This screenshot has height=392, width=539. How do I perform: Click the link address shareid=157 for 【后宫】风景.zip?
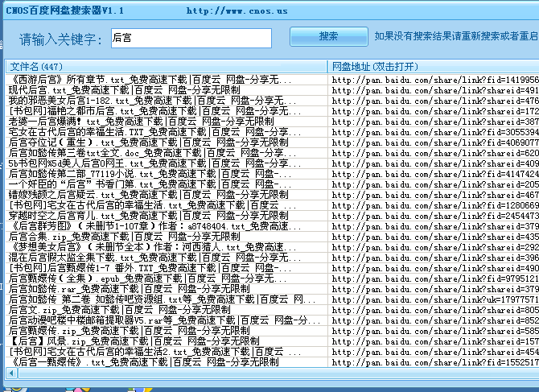point(435,341)
